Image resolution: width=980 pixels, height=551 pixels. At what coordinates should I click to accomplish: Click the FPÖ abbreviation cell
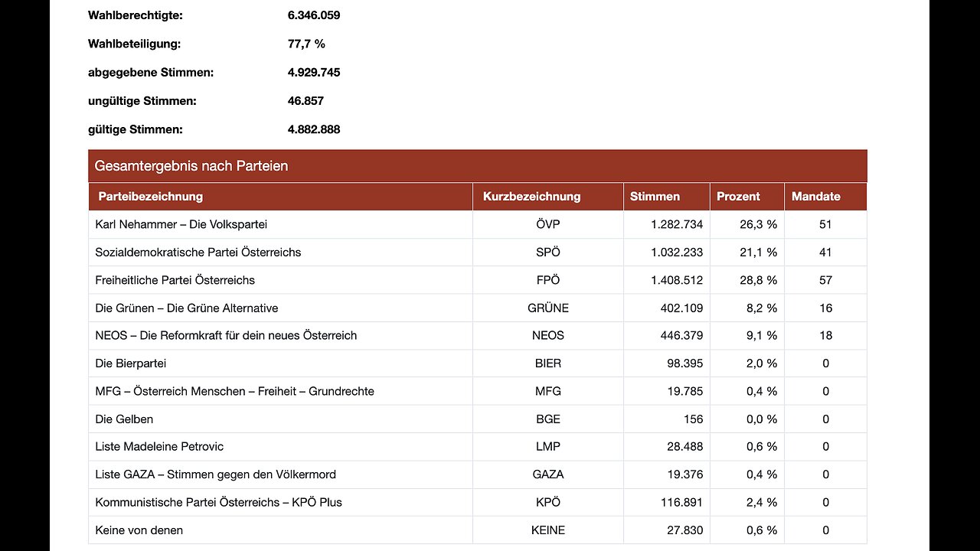point(548,280)
